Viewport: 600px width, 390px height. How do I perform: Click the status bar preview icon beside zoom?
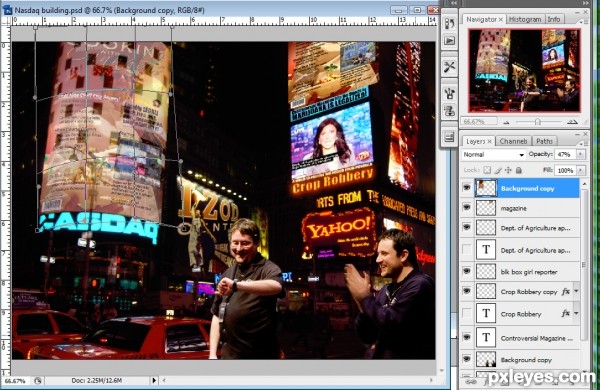point(38,380)
